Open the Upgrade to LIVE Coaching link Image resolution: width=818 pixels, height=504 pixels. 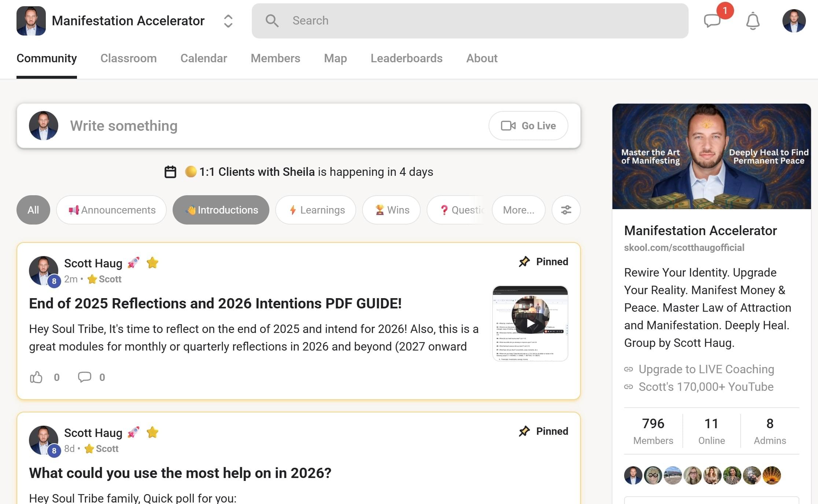click(x=706, y=369)
